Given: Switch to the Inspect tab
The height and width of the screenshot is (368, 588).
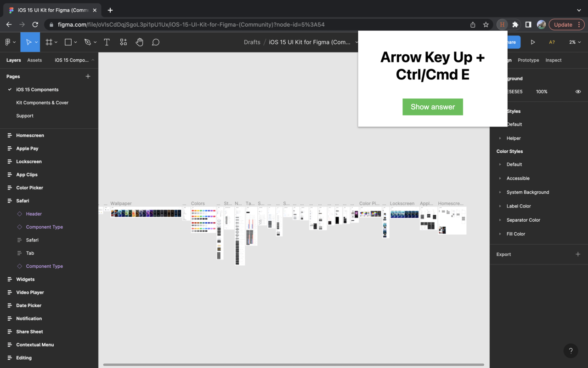Looking at the screenshot, I should click(x=554, y=60).
